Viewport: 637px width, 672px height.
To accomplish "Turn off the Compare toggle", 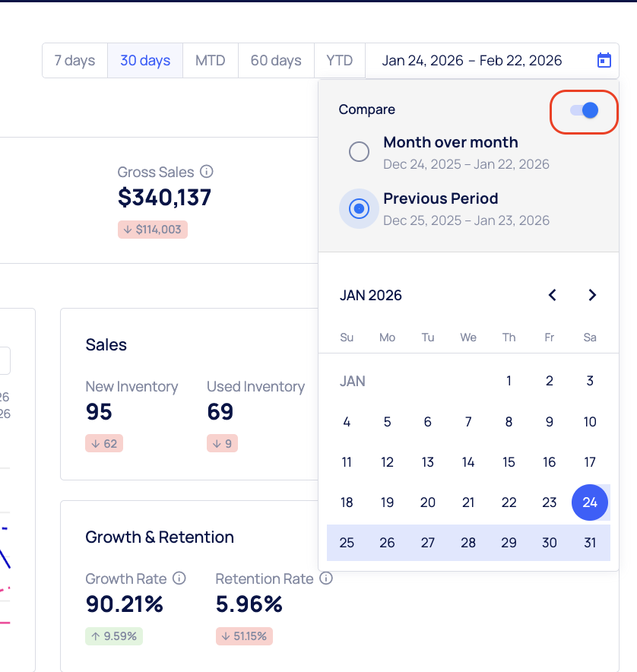I will coord(584,110).
